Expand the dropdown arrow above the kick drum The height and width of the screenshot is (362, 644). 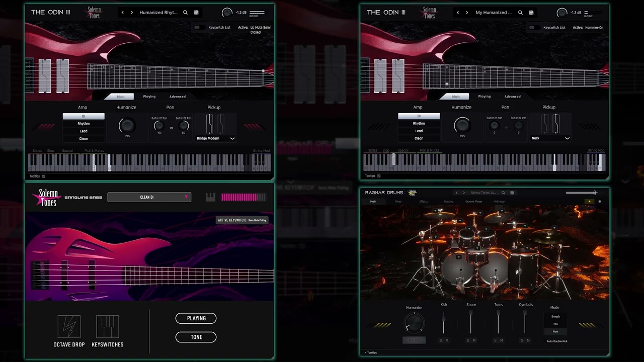(459, 257)
